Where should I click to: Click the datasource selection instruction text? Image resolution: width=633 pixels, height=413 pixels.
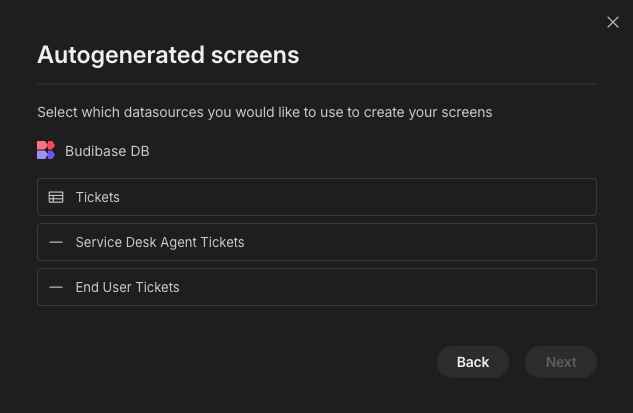[x=265, y=112]
